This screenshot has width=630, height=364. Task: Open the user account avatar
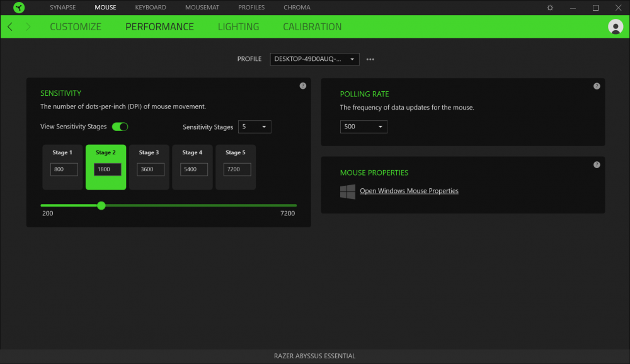click(x=616, y=27)
